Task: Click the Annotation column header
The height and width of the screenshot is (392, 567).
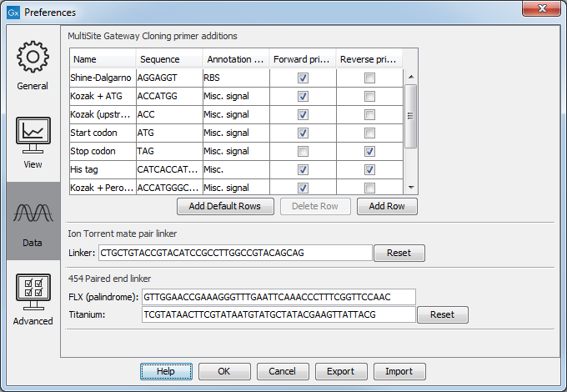Action: click(236, 59)
